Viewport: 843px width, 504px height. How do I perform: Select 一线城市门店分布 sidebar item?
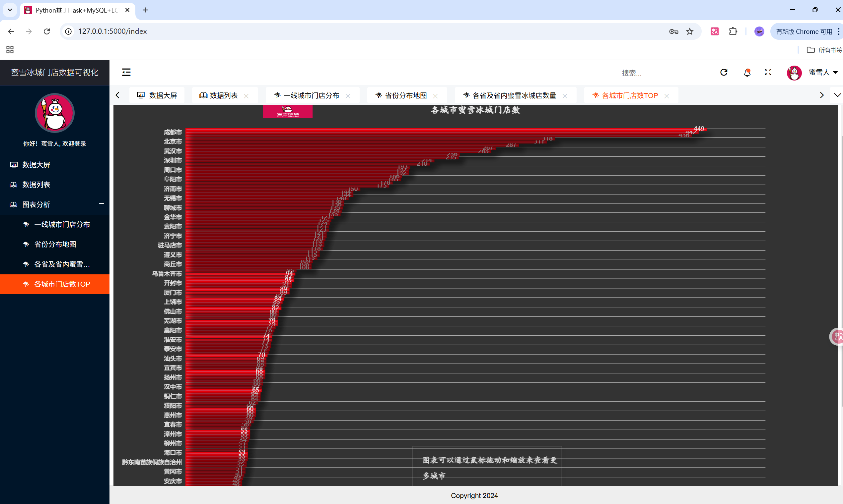[x=62, y=224]
